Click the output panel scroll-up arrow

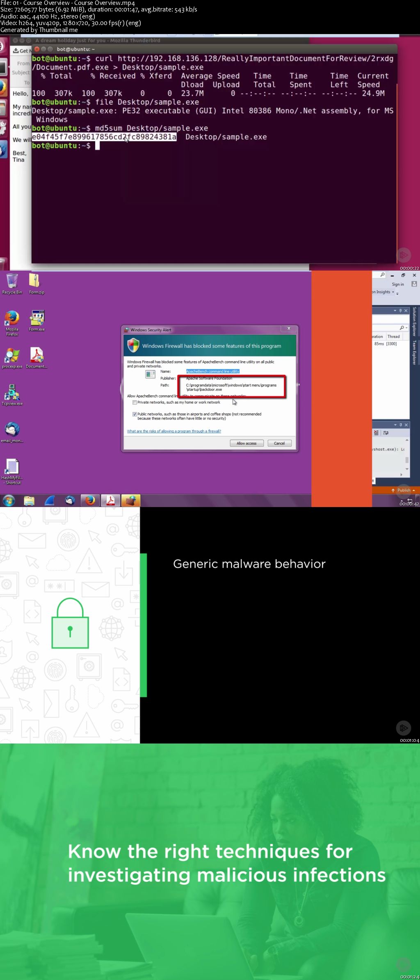point(407,440)
